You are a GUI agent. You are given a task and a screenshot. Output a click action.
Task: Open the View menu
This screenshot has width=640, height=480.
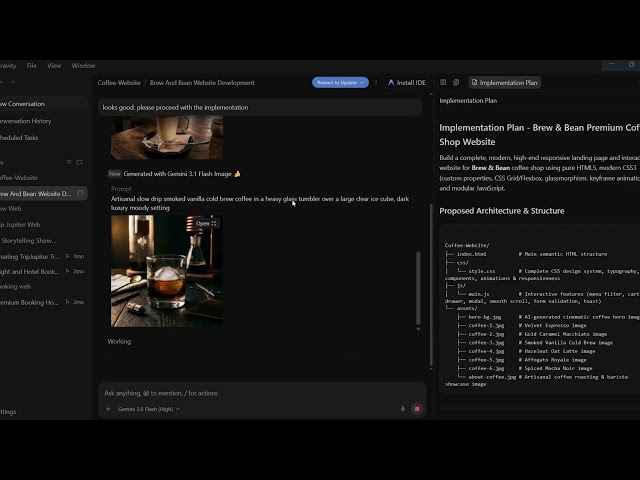pyautogui.click(x=54, y=66)
